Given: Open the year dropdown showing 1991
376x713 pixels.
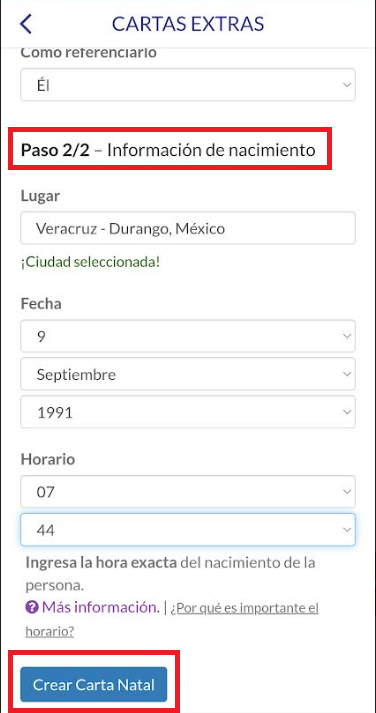Looking at the screenshot, I should point(188,412).
